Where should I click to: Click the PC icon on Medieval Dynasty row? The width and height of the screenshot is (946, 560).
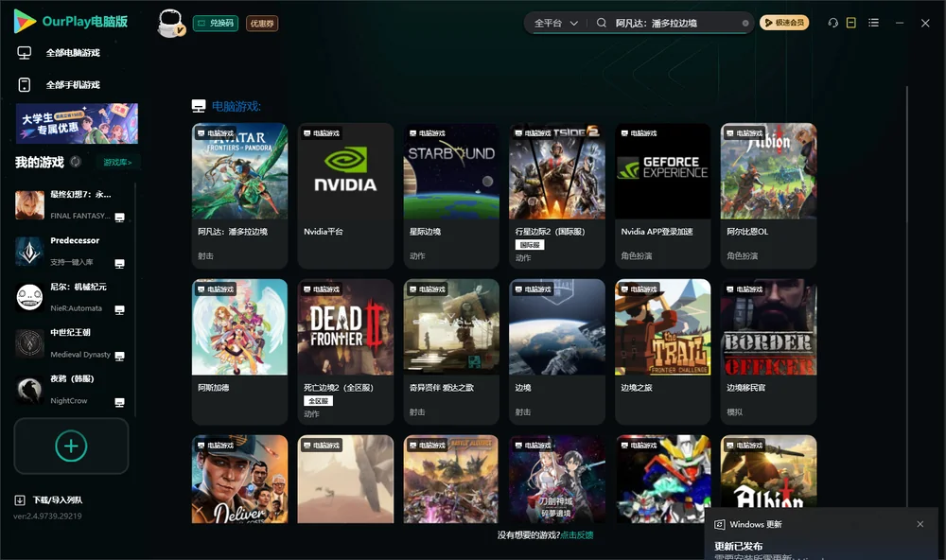119,356
